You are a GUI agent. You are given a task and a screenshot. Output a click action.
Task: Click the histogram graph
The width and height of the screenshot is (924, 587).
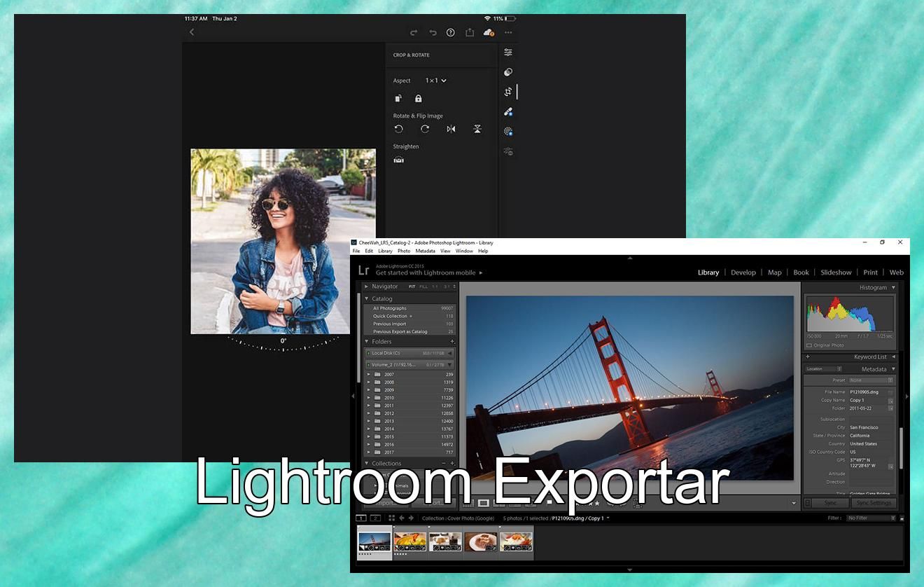tap(850, 314)
